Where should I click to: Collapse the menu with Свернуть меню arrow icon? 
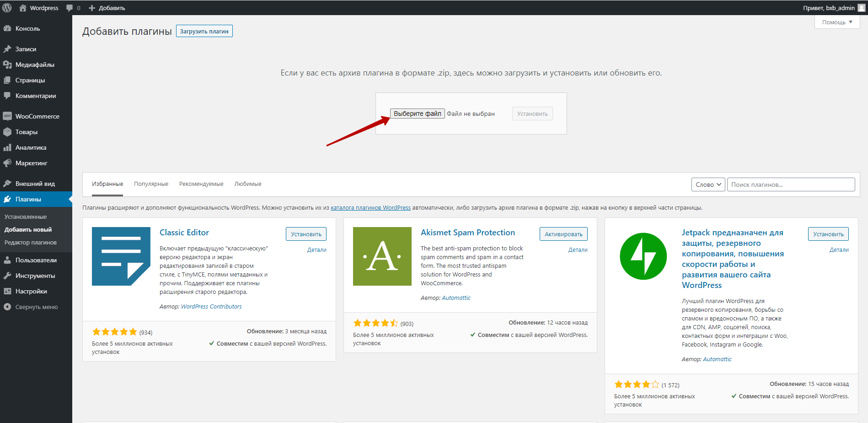tap(7, 307)
